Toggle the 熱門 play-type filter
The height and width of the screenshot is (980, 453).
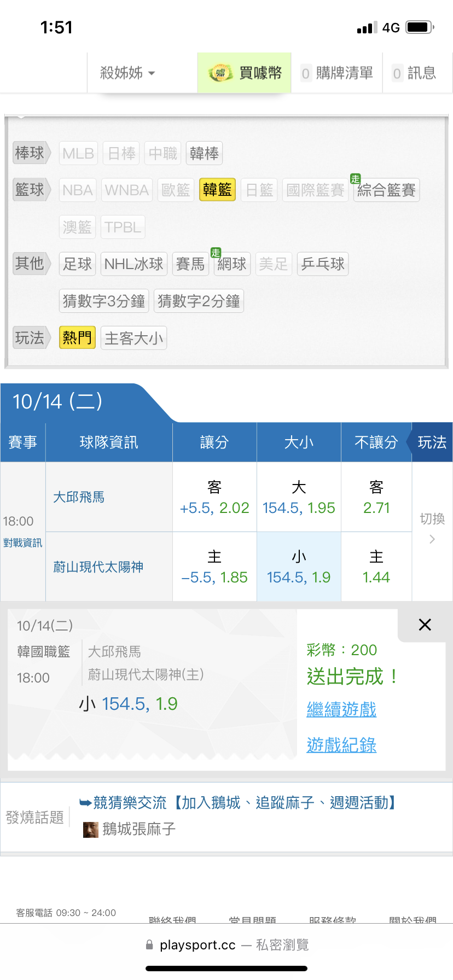pos(77,338)
